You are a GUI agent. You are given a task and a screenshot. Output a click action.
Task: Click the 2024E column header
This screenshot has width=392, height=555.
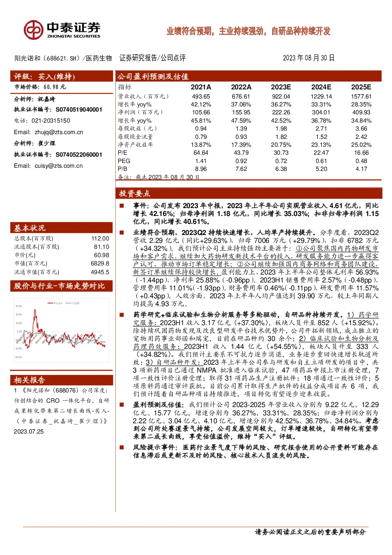pyautogui.click(x=321, y=87)
